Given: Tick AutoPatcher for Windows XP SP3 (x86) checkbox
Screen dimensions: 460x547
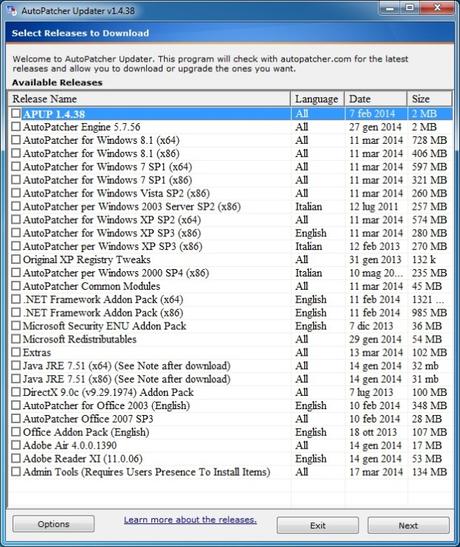Looking at the screenshot, I should click(16, 233).
